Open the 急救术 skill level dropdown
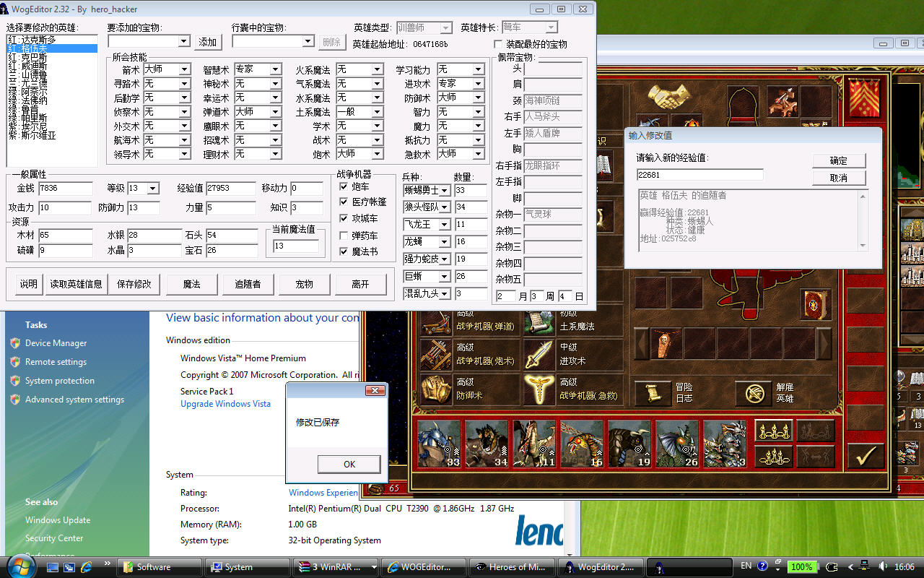 click(x=479, y=154)
